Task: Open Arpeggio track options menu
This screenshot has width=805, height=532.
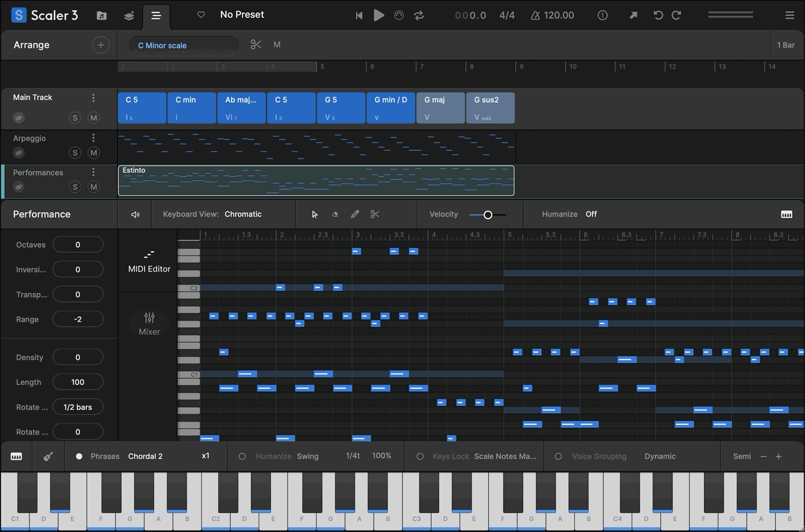Action: coord(93,138)
